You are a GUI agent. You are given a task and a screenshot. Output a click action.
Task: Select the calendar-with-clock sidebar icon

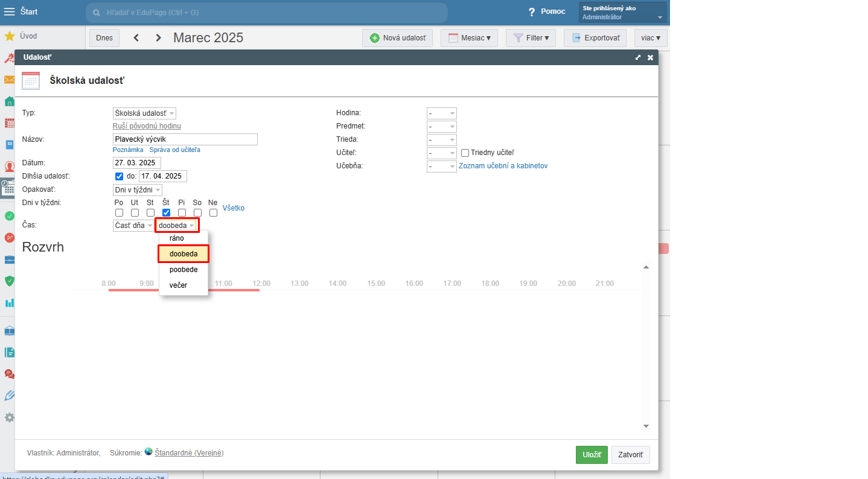click(x=8, y=188)
